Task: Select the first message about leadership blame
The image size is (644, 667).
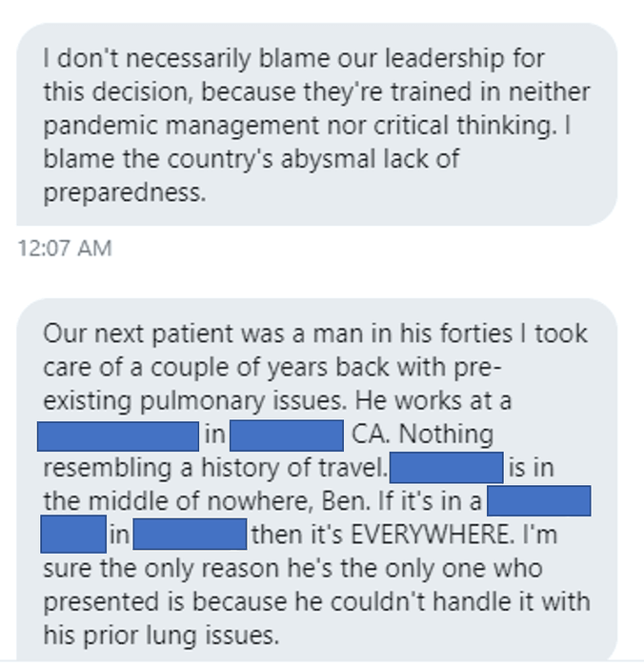Action: coord(317,124)
